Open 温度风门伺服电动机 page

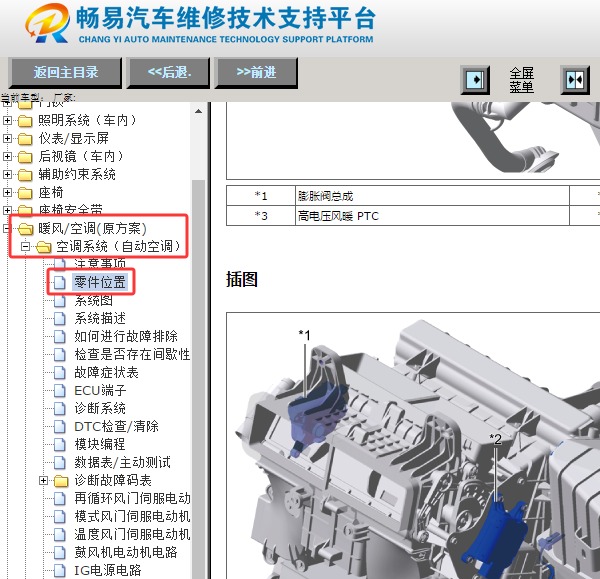pos(132,534)
